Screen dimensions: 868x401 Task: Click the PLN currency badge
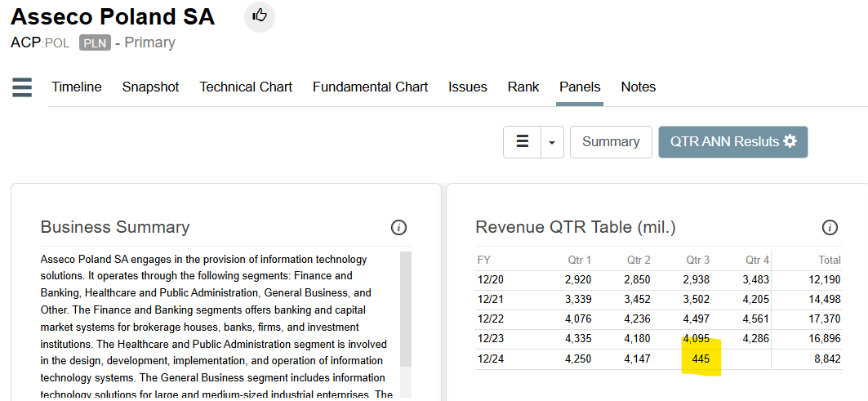[x=95, y=42]
